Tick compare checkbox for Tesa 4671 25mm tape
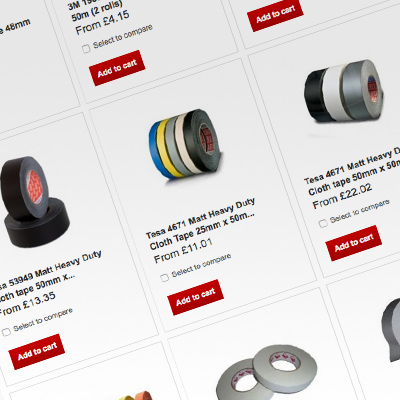 pyautogui.click(x=164, y=277)
